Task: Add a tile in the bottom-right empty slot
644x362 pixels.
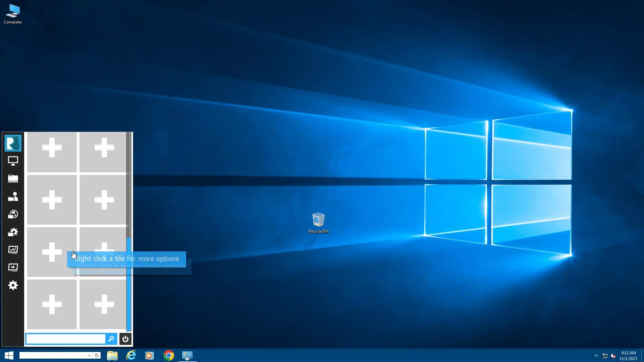Action: tap(104, 304)
